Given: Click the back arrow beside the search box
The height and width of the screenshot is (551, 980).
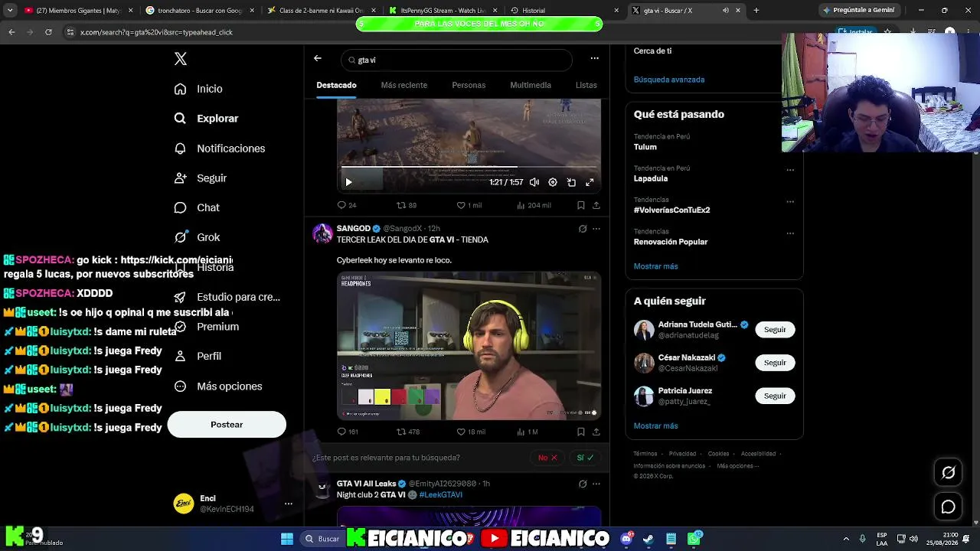Looking at the screenshot, I should [x=318, y=58].
